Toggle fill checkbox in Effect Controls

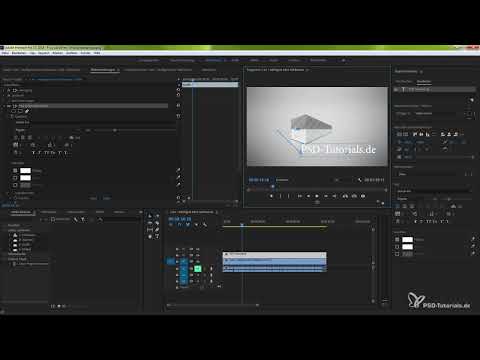pyautogui.click(x=15, y=170)
